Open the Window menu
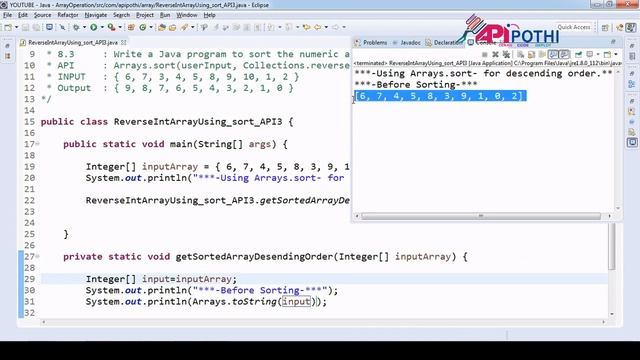The width and height of the screenshot is (640, 360). (187, 15)
